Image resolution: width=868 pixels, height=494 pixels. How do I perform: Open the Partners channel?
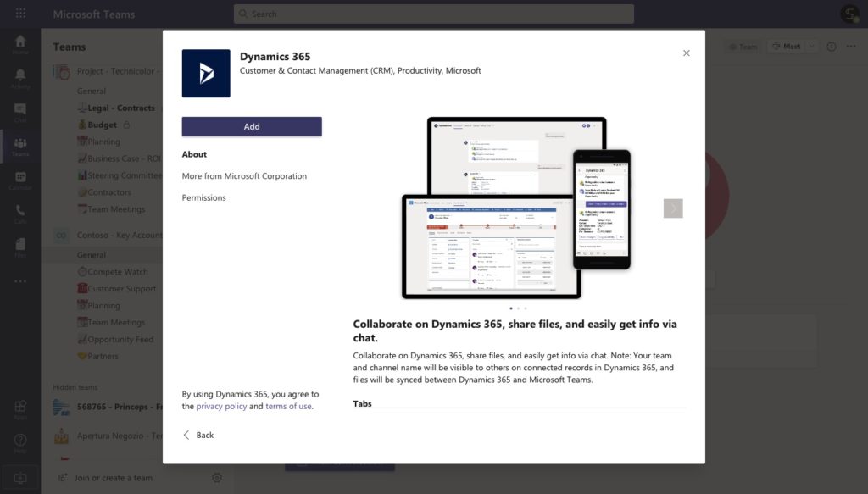[97, 356]
